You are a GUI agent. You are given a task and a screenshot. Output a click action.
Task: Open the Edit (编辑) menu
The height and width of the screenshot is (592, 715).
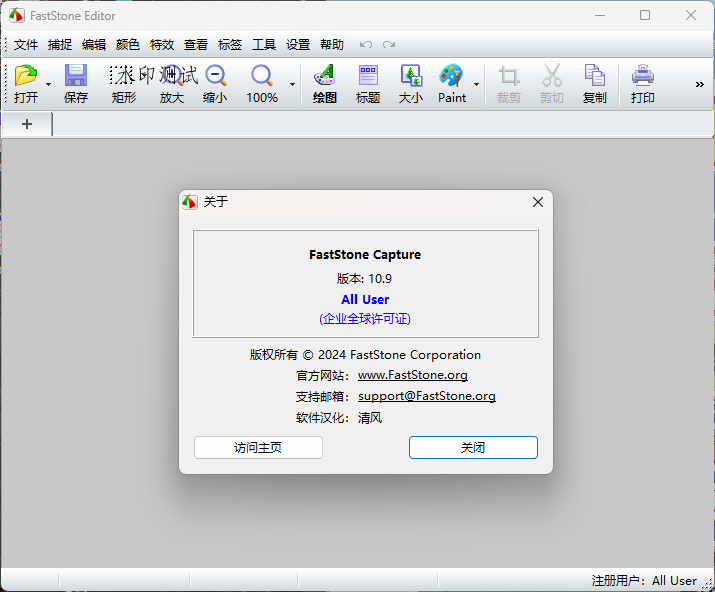pyautogui.click(x=94, y=45)
